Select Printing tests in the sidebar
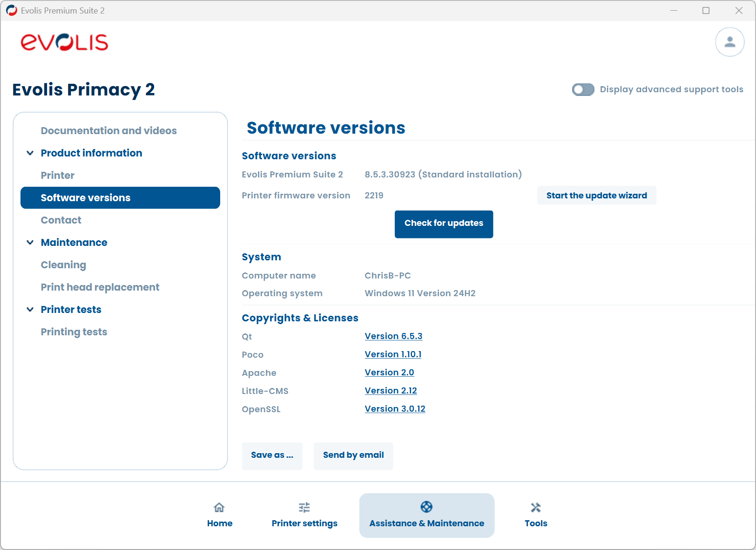The width and height of the screenshot is (756, 550). pyautogui.click(x=74, y=332)
